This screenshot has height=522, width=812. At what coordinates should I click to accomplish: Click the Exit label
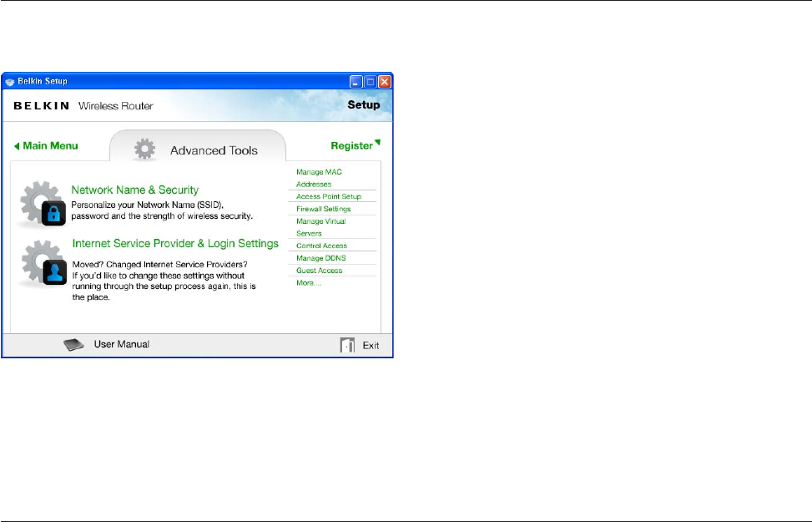[371, 346]
